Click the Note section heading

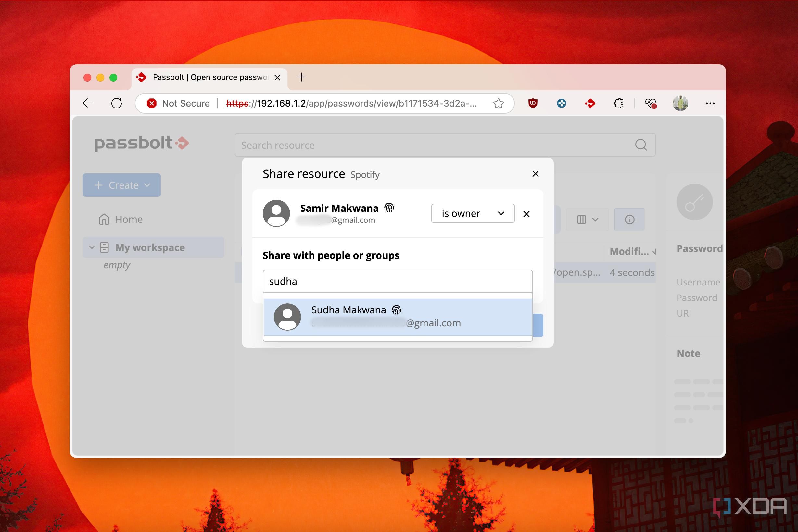click(x=689, y=353)
